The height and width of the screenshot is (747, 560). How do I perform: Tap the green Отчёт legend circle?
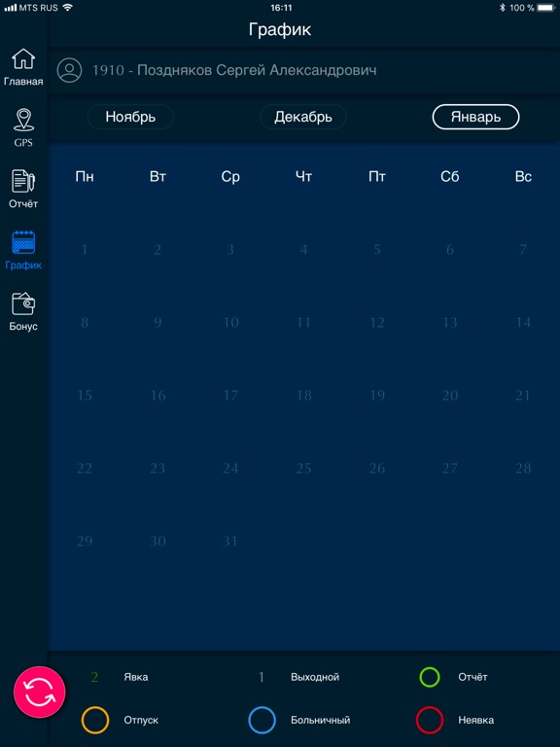click(430, 677)
